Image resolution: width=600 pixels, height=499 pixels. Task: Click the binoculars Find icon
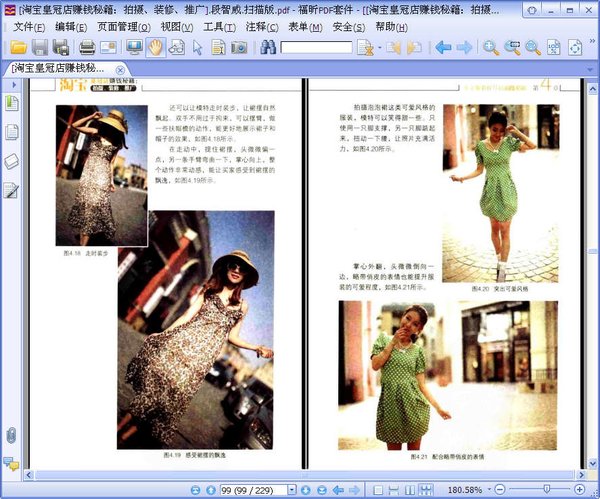(268, 47)
